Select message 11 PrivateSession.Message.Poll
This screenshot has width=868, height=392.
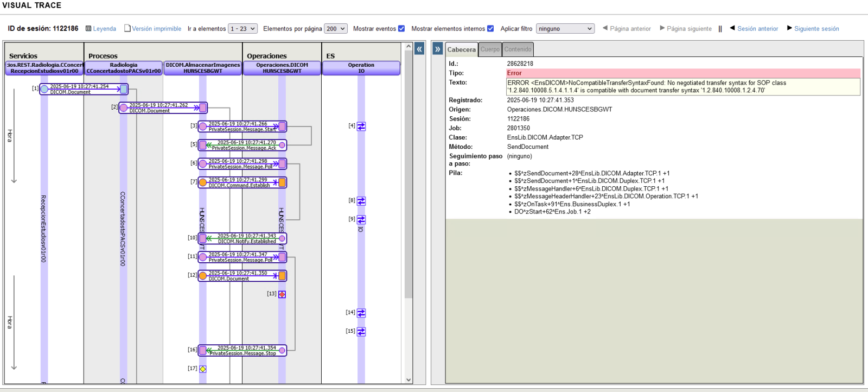242,257
